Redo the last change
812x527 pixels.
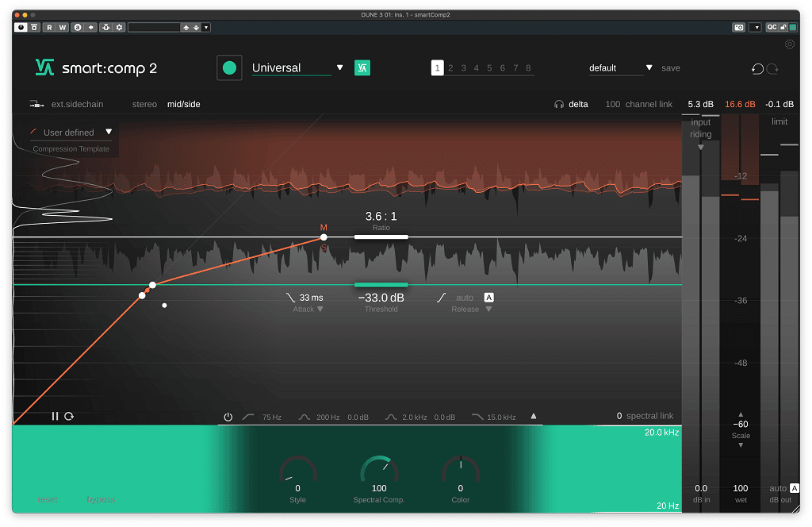tap(772, 69)
